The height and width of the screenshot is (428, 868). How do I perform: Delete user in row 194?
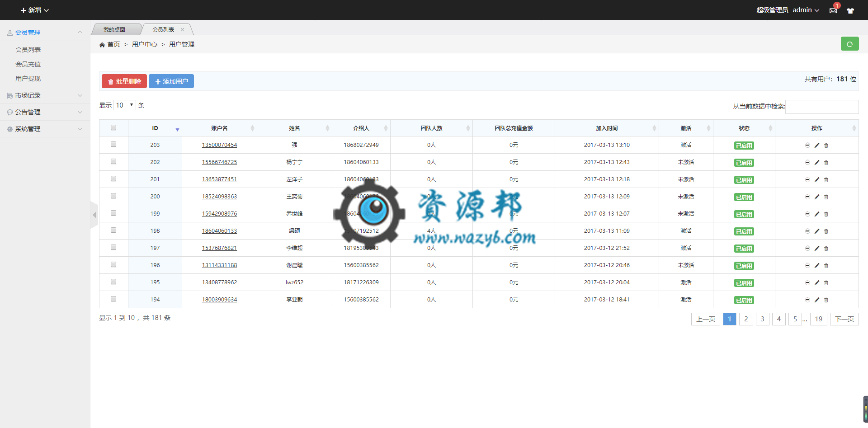pos(826,300)
